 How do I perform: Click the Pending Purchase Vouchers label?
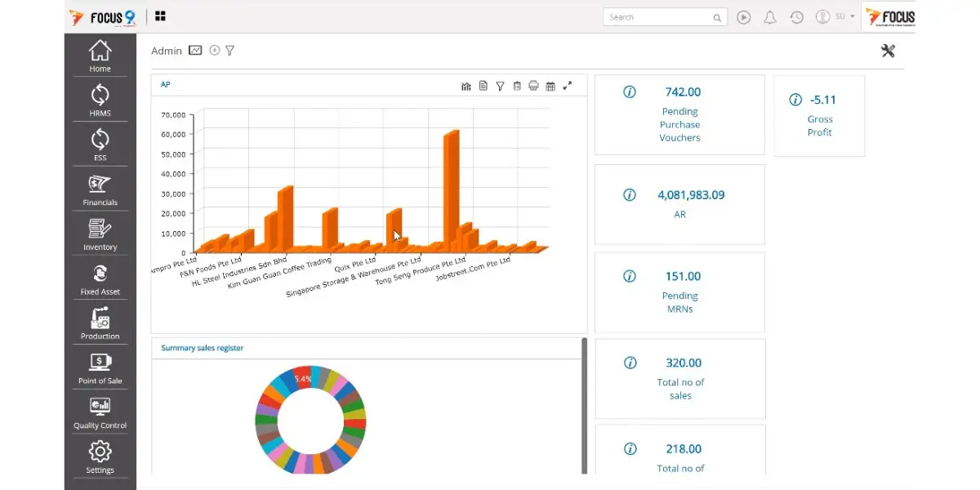680,125
